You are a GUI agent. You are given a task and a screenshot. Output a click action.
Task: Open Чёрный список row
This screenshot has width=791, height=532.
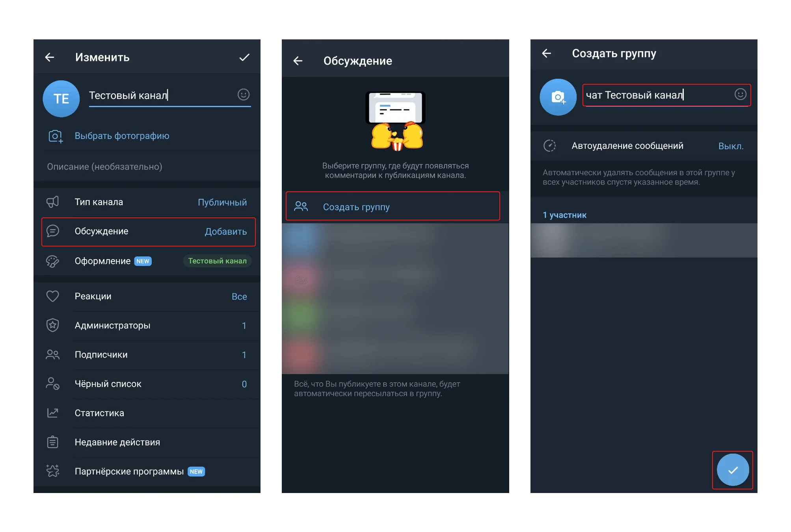pyautogui.click(x=147, y=384)
